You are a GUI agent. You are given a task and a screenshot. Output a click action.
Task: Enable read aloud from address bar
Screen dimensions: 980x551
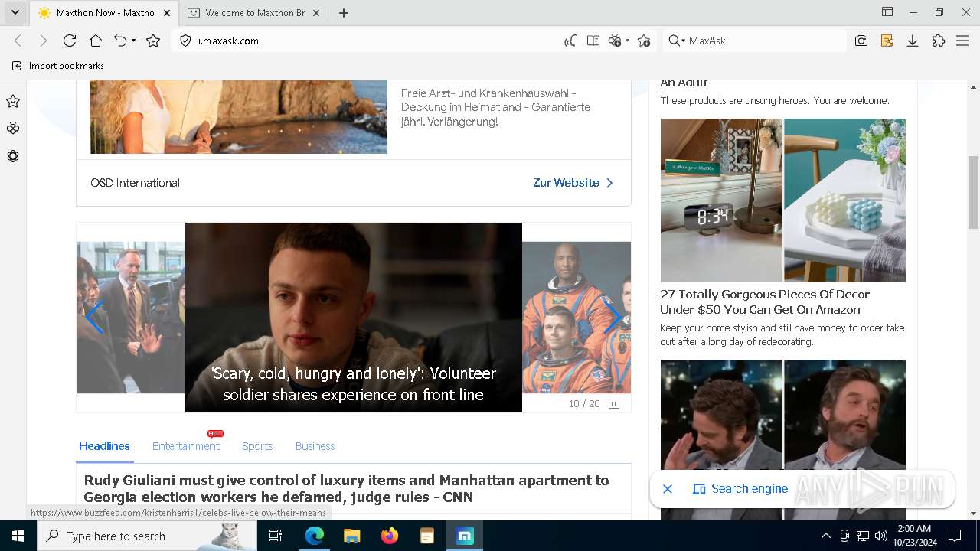point(570,41)
